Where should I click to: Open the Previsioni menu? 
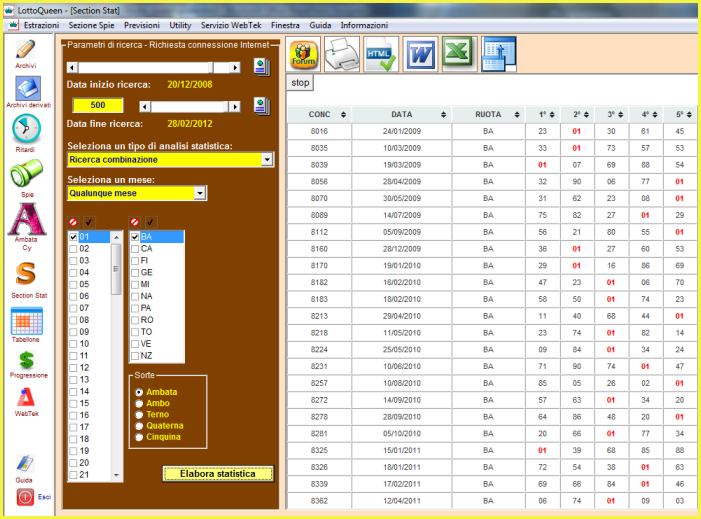tap(142, 25)
